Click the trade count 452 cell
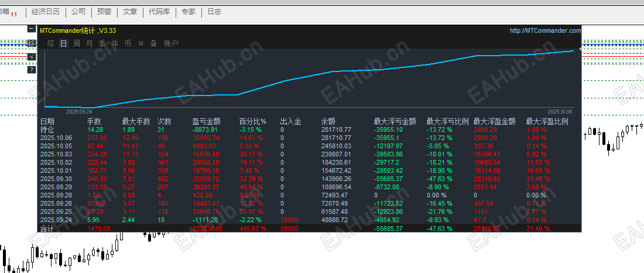The image size is (644, 273). coord(163,179)
